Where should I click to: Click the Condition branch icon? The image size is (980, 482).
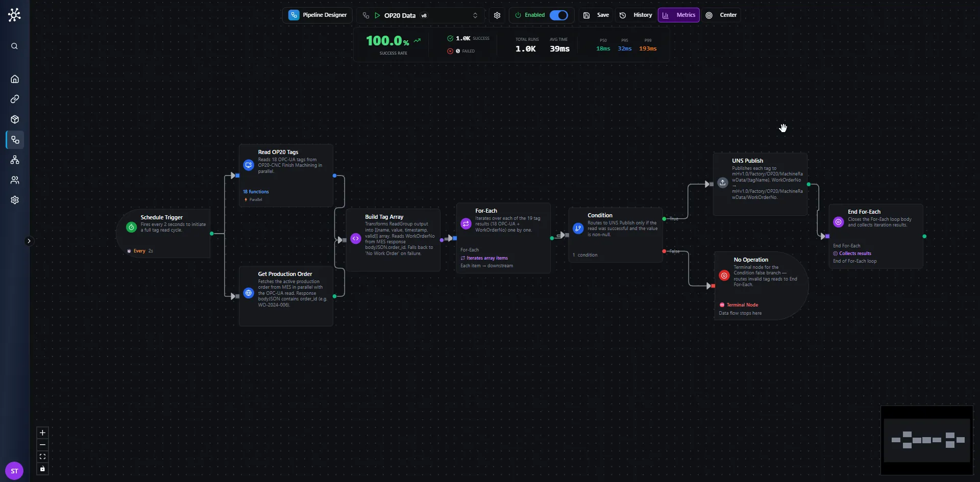(x=578, y=229)
